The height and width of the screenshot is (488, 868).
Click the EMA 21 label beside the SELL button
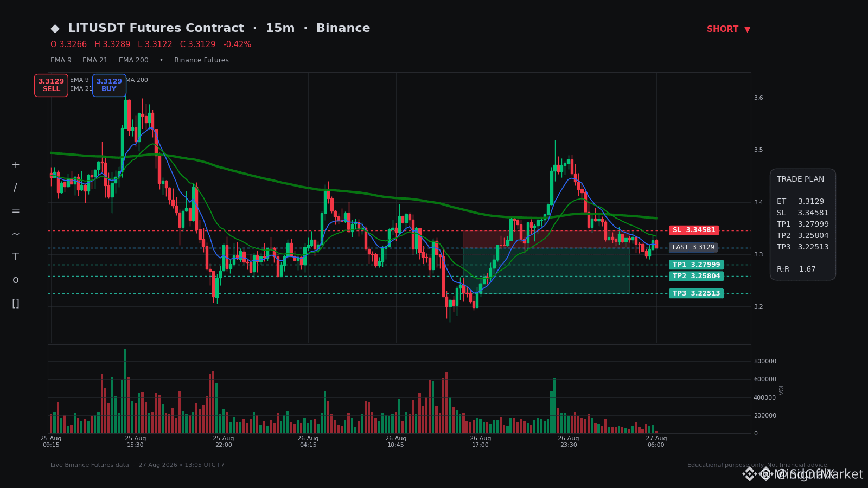tap(81, 89)
